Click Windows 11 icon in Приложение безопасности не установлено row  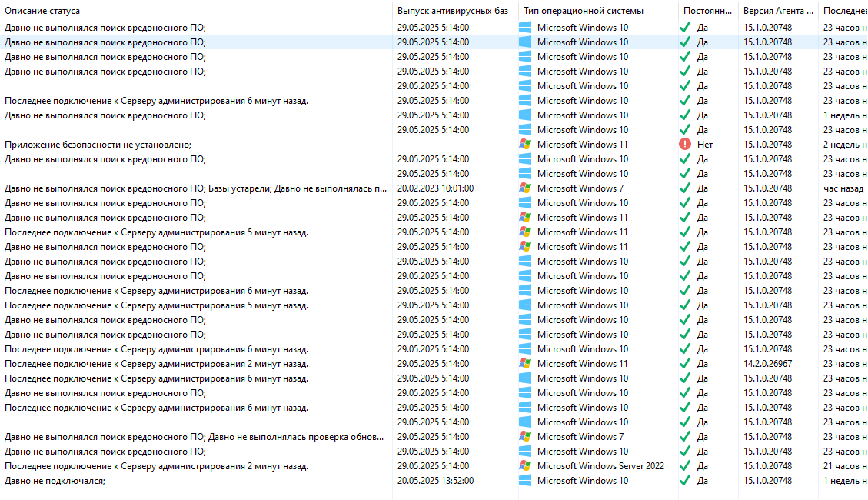(525, 144)
